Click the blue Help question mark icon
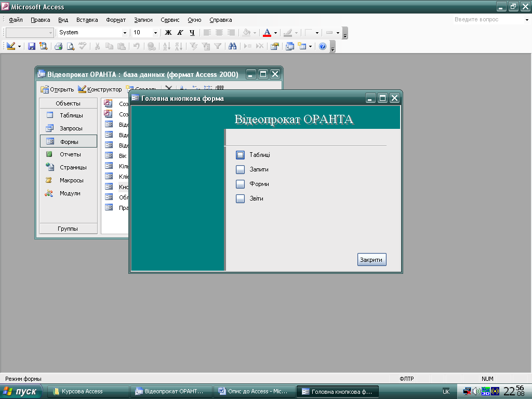Viewport: 532px width, 399px height. 323,46
